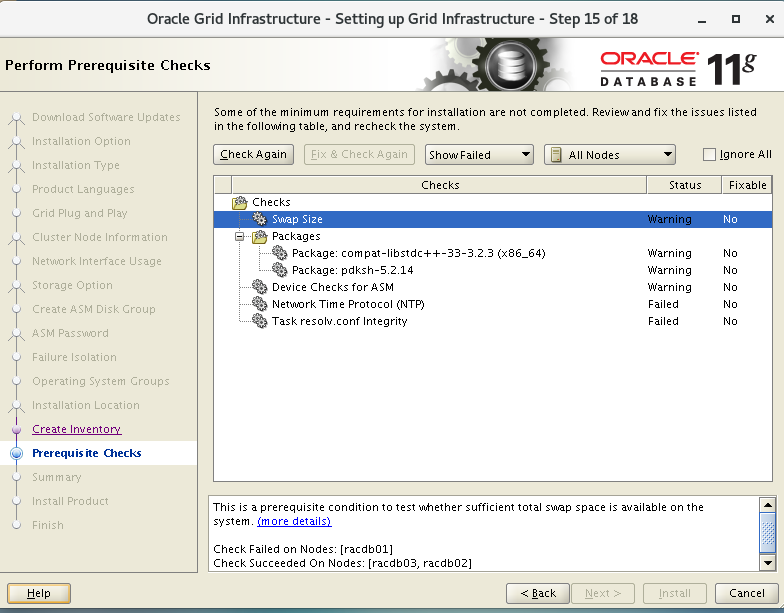Select Device Checks for ASM row

(492, 287)
